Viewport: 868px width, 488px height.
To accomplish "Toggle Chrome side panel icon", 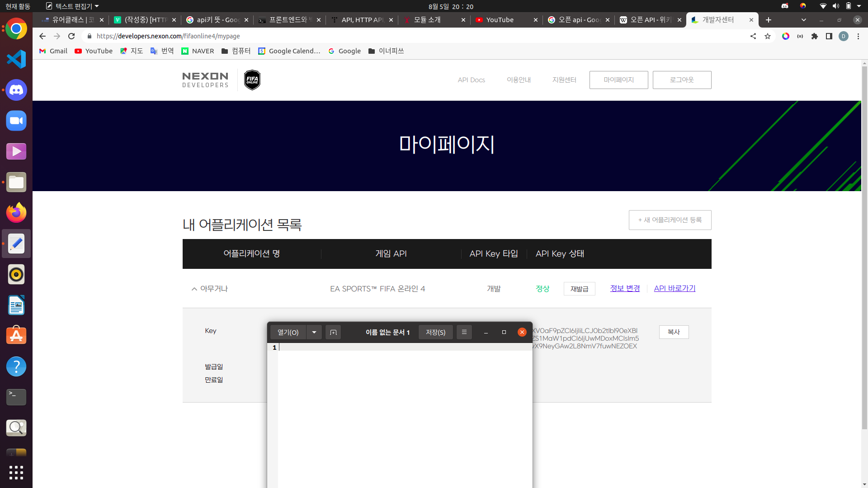I will pos(829,36).
